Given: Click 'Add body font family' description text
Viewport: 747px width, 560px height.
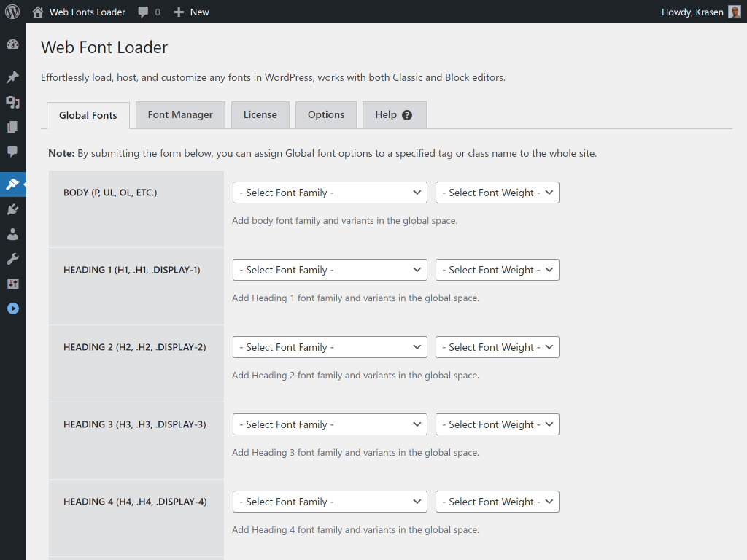Looking at the screenshot, I should coord(344,220).
